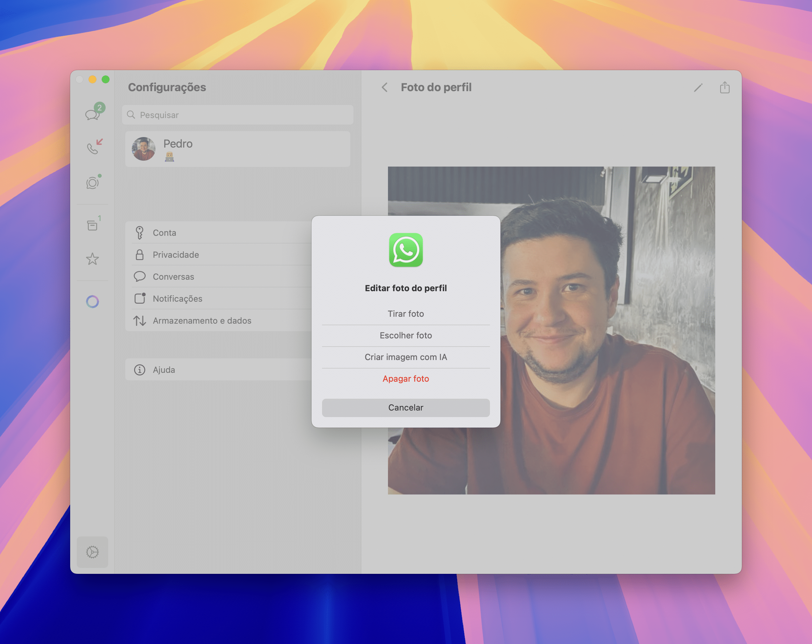
Task: Click the pencil edit icon in header
Action: click(x=698, y=88)
